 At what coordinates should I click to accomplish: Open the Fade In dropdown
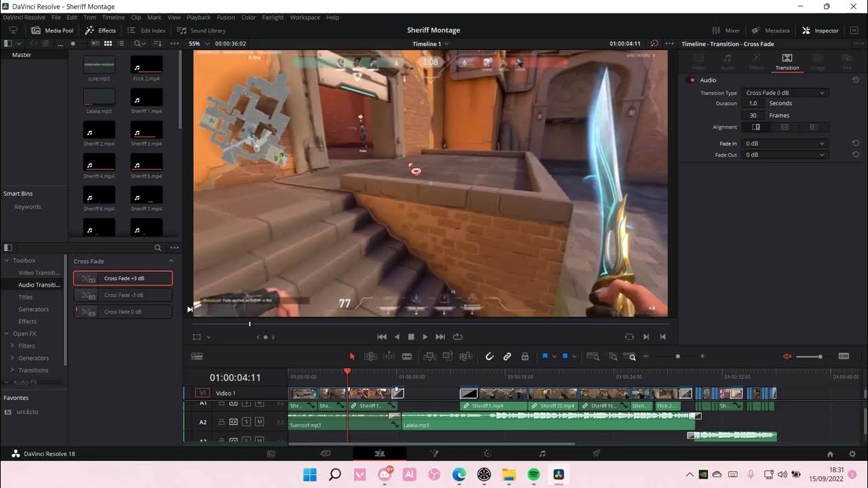(785, 144)
